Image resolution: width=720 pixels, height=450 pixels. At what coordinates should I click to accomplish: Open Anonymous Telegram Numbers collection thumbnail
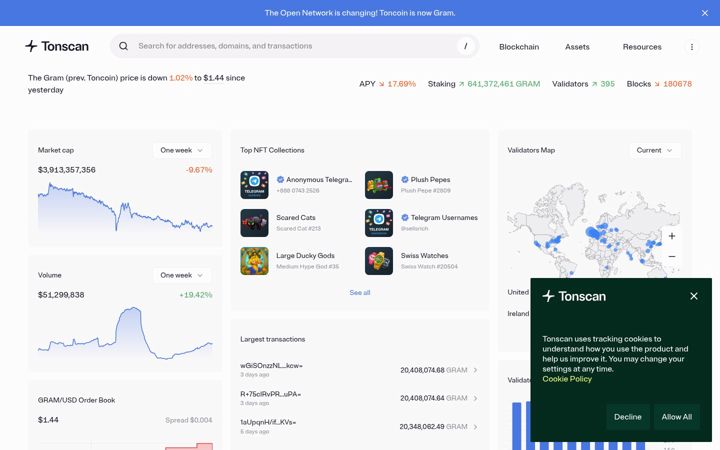point(254,185)
